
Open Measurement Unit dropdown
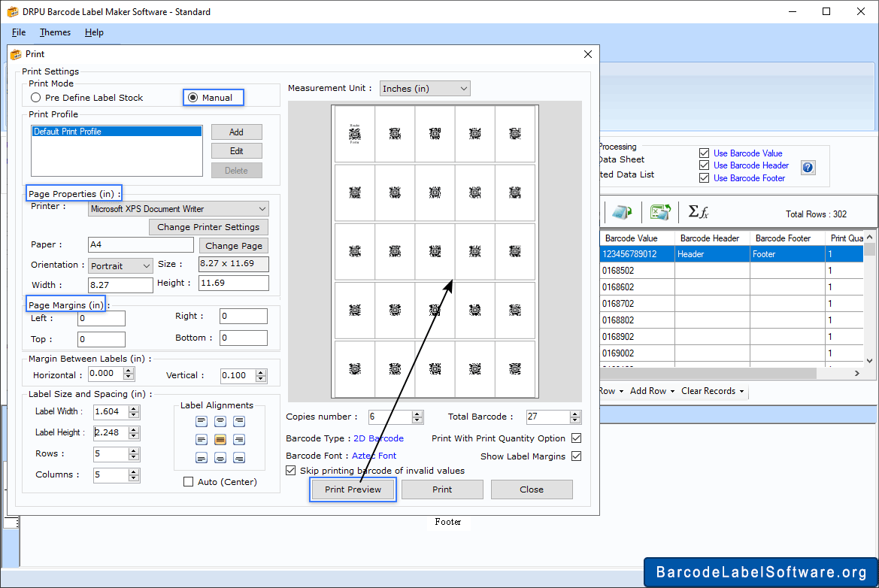tap(425, 89)
